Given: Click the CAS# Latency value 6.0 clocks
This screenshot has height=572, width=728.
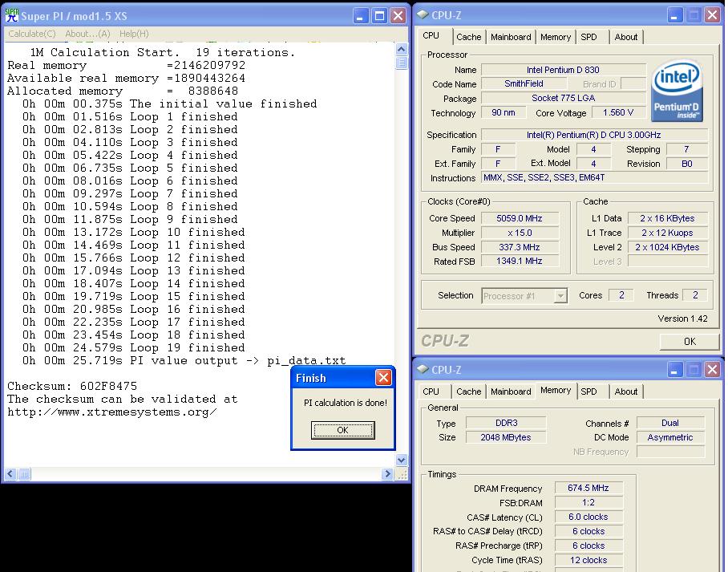Looking at the screenshot, I should click(x=588, y=517).
